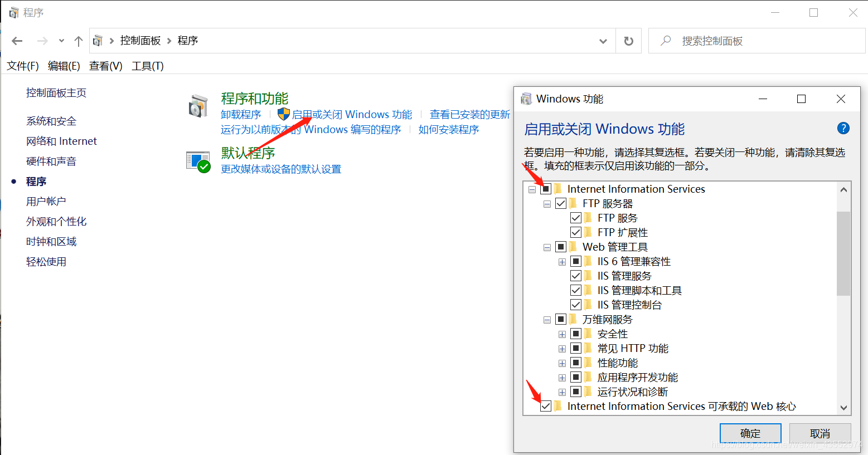
Task: Uncheck IIS 管理脚本和工具 checkbox
Action: [x=576, y=290]
